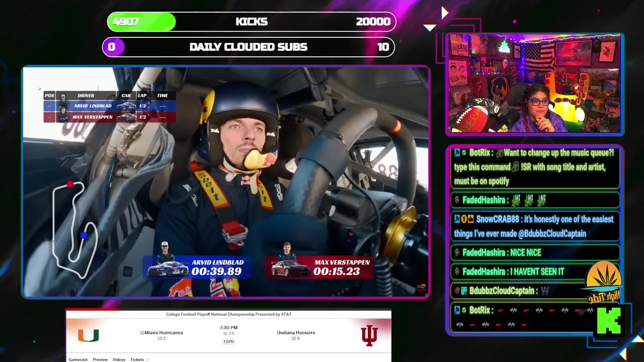Screen dimensions: 644x362
Task: Click the IU -7.5 betting line
Action: pyautogui.click(x=228, y=333)
